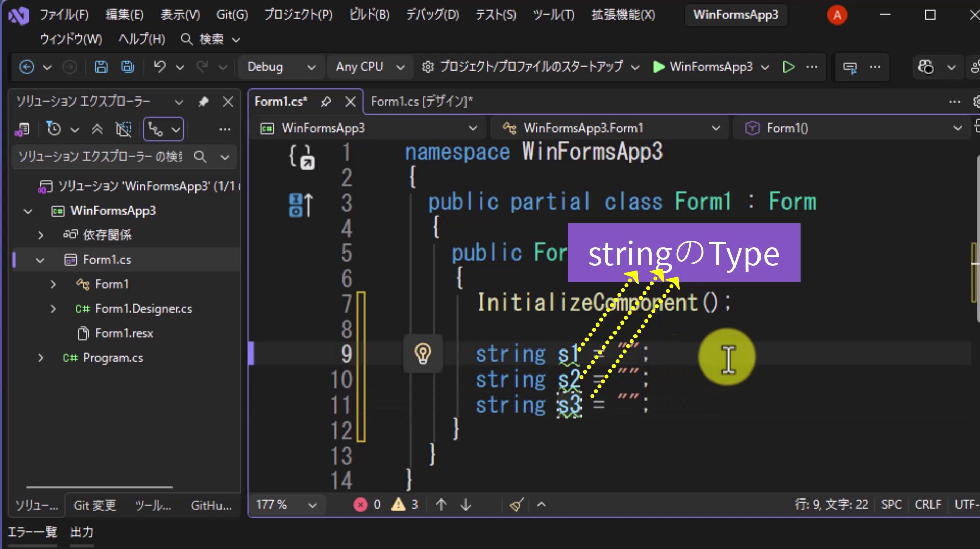Click the SPC indentation indicator
Viewport: 980px width, 549px height.
tap(891, 505)
